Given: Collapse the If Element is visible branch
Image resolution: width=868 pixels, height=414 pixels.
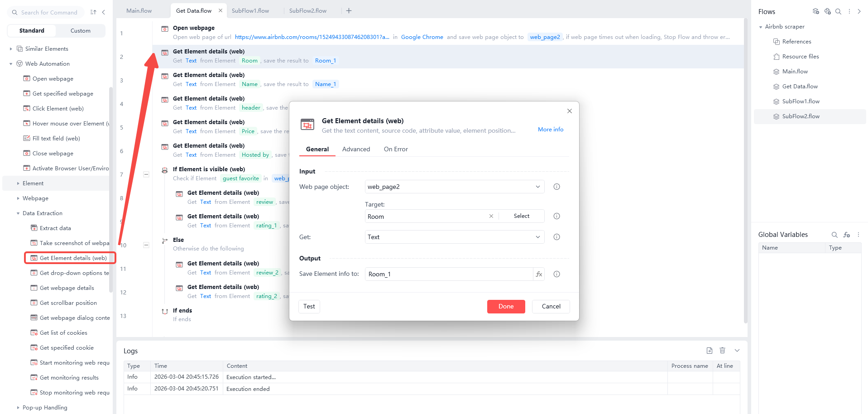Looking at the screenshot, I should click(x=146, y=174).
